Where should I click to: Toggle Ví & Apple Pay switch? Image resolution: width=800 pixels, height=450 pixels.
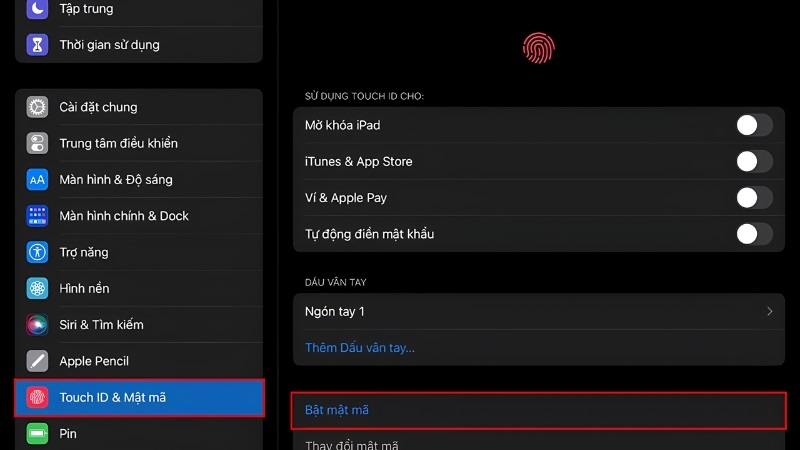pos(754,197)
